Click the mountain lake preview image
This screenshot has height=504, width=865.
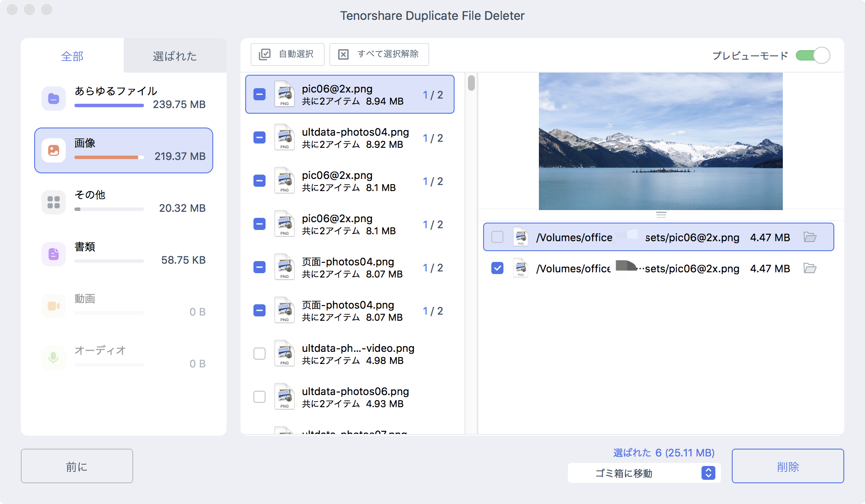[x=660, y=141]
